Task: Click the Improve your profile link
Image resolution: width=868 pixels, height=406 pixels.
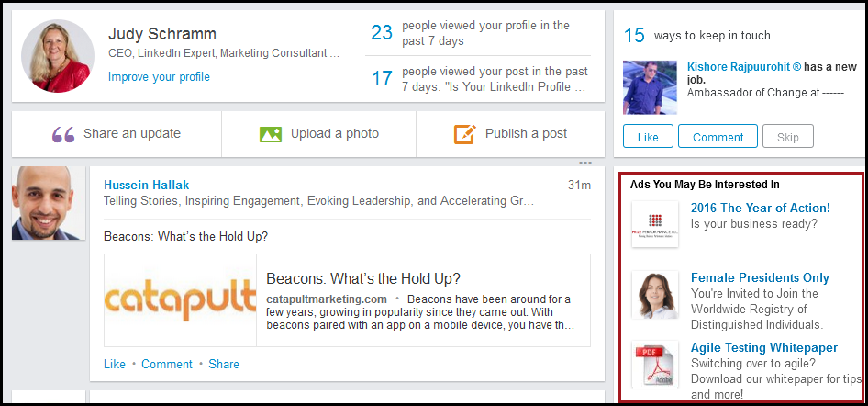Action: tap(159, 77)
